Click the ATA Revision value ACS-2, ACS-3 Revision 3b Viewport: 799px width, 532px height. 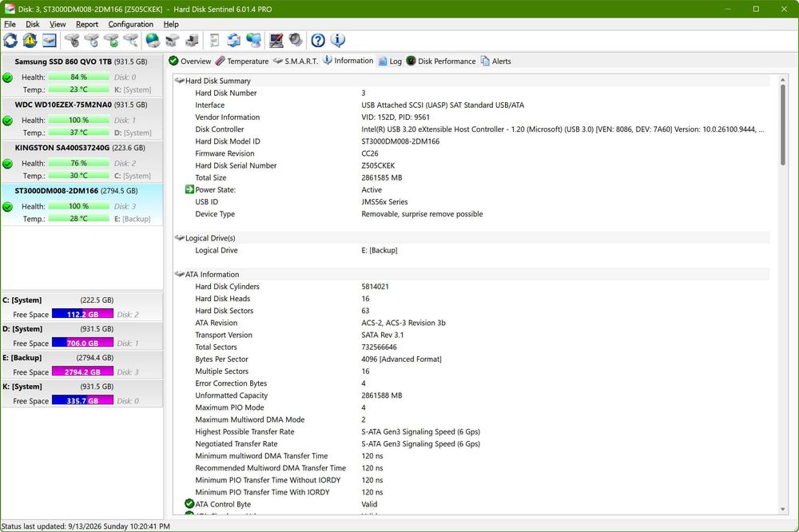pos(403,323)
